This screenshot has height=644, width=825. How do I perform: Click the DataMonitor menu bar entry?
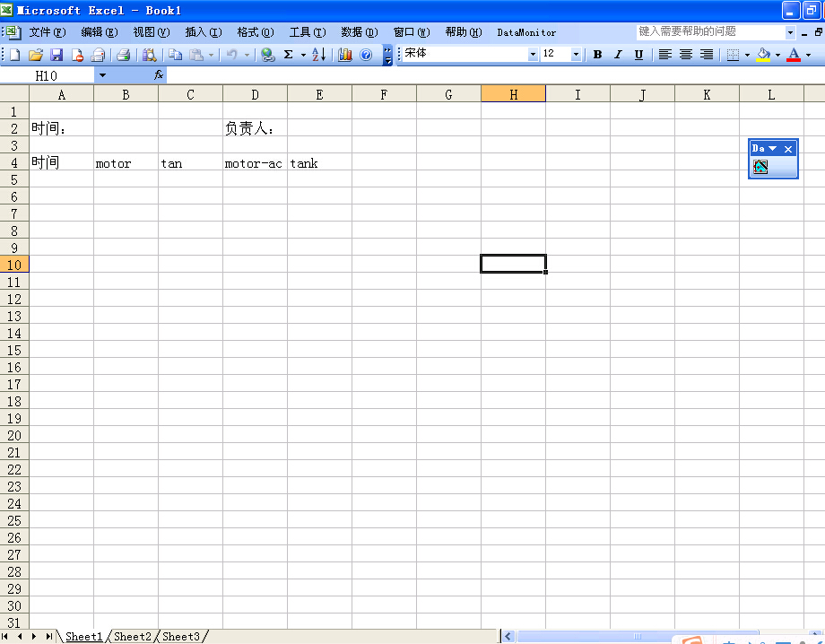tap(526, 32)
